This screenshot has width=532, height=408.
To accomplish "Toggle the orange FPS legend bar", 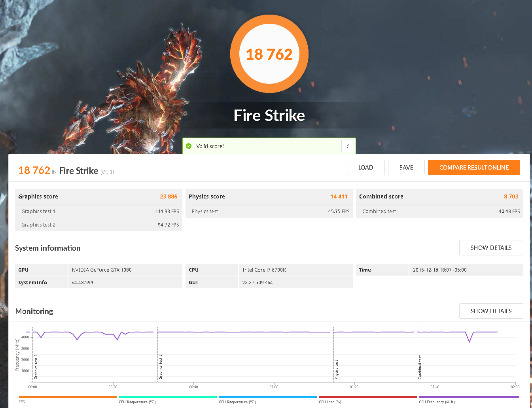I will 68,397.
